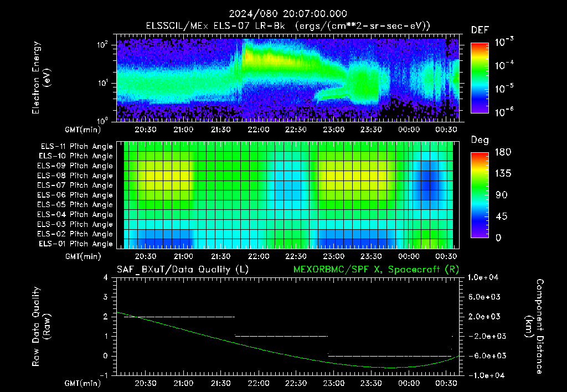The image size is (567, 392).
Task: Click the Deg pitch angle color bar
Action: (480, 195)
